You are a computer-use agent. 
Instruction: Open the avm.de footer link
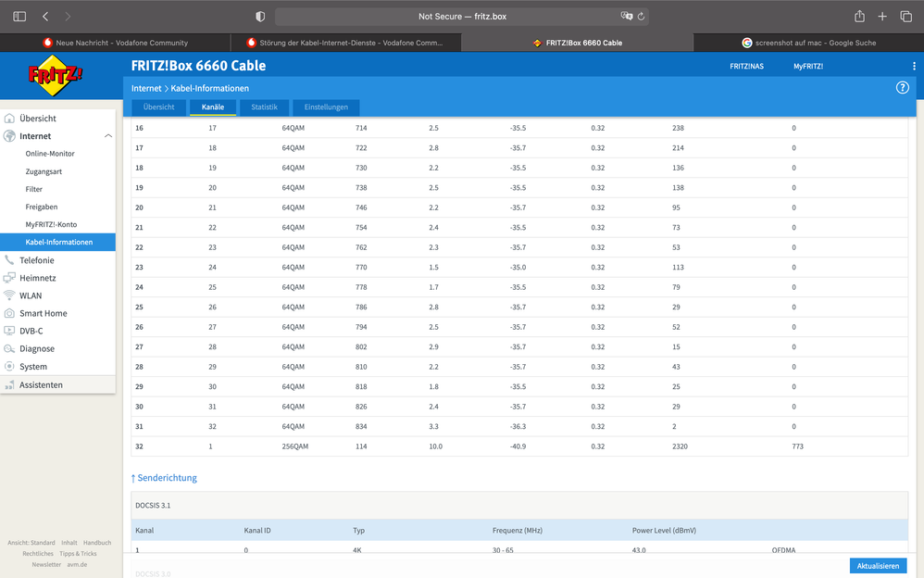point(77,564)
